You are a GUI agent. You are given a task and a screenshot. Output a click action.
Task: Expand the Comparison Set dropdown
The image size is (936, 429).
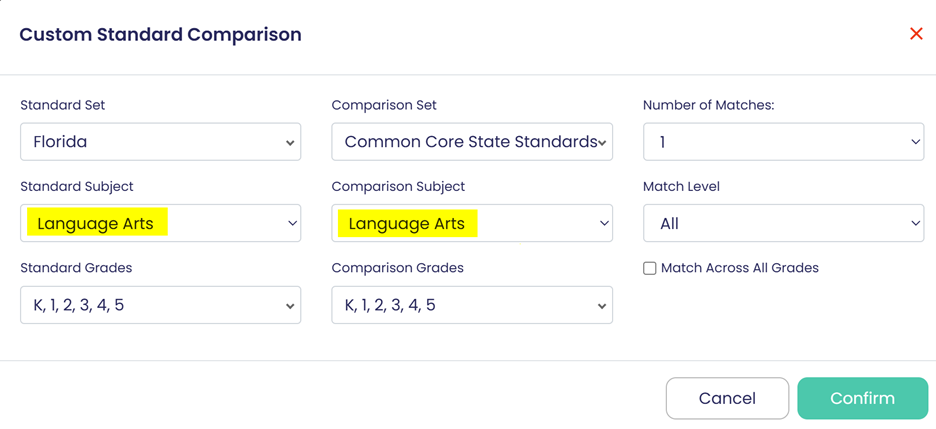coord(472,142)
